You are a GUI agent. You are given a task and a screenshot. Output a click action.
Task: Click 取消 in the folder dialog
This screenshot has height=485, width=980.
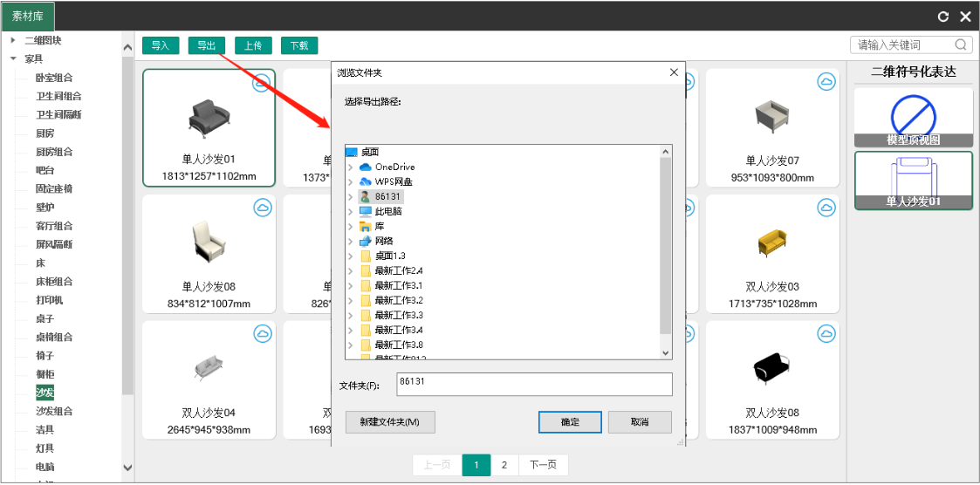[x=640, y=422]
